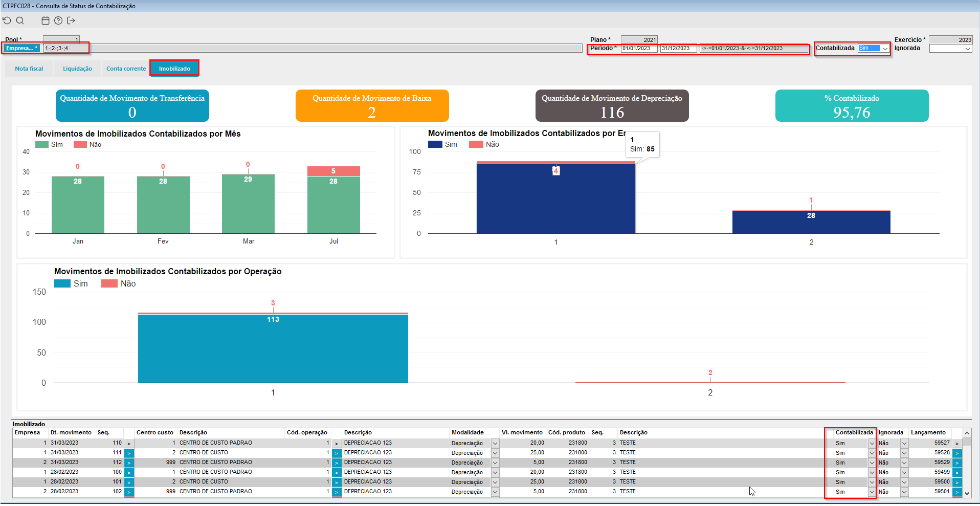980x506 pixels.
Task: Click operation 1 bar in the Operação chart
Action: coord(273,348)
